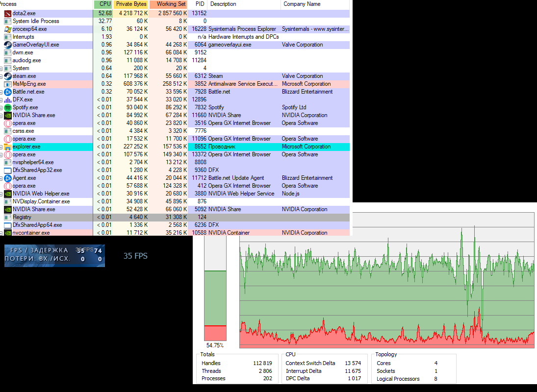
Task: Sort processes by the CPU column header
Action: coord(103,4)
